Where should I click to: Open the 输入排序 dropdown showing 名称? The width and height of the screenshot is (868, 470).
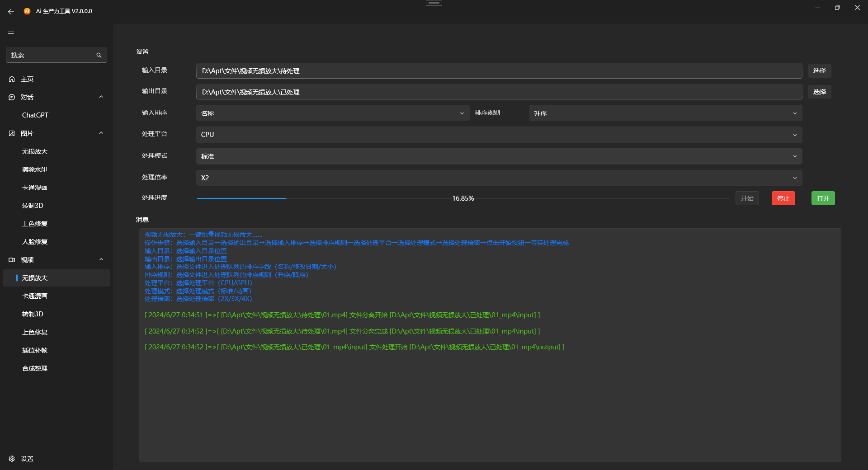click(332, 113)
